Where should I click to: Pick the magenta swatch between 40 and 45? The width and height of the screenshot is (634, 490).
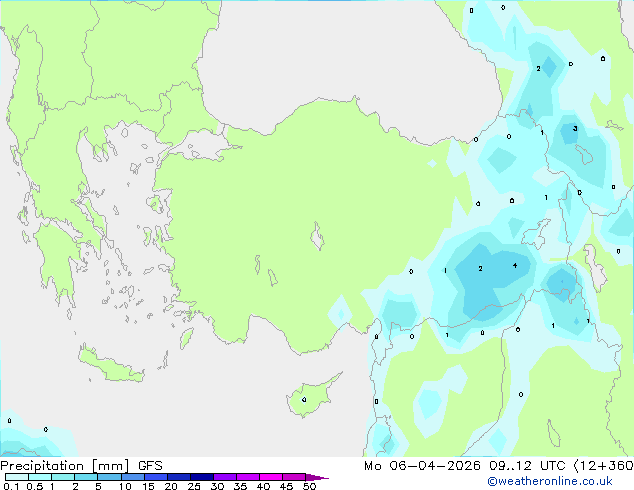[271, 477]
